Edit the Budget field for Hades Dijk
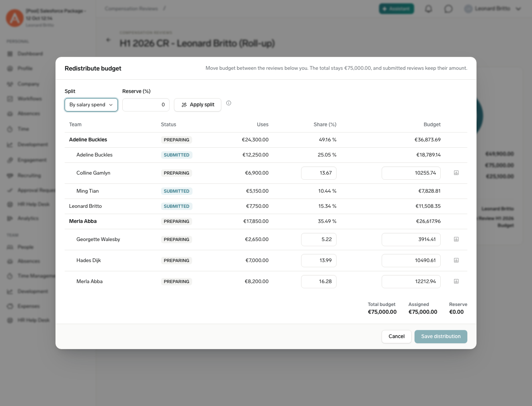This screenshot has height=406, width=532. (411, 261)
